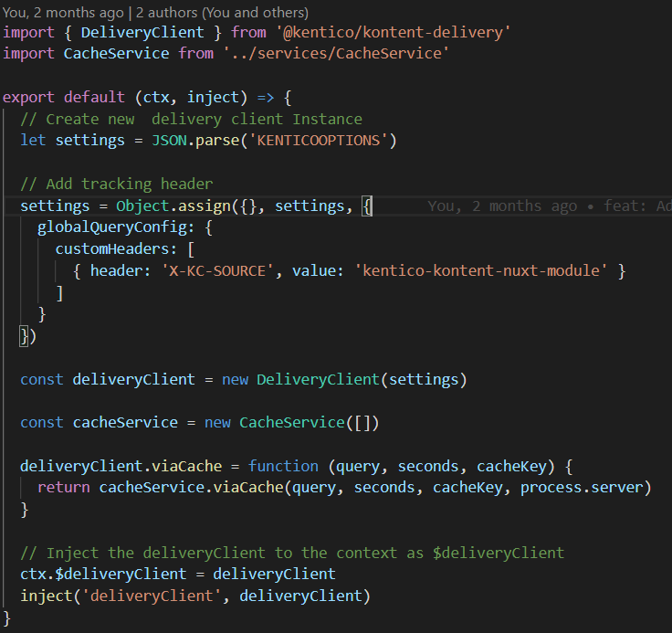The image size is (672, 633).
Task: Click the '@kentico/kontent-delivery' import string
Action: click(393, 33)
